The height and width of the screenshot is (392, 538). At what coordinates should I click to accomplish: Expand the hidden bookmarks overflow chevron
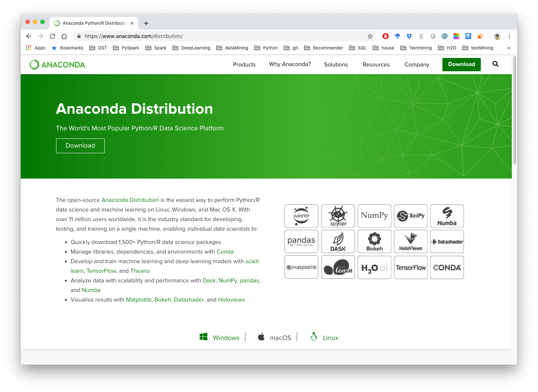point(509,48)
